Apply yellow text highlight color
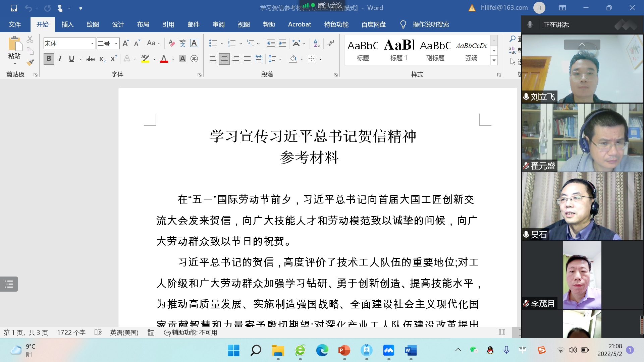644x362 pixels. 145,59
